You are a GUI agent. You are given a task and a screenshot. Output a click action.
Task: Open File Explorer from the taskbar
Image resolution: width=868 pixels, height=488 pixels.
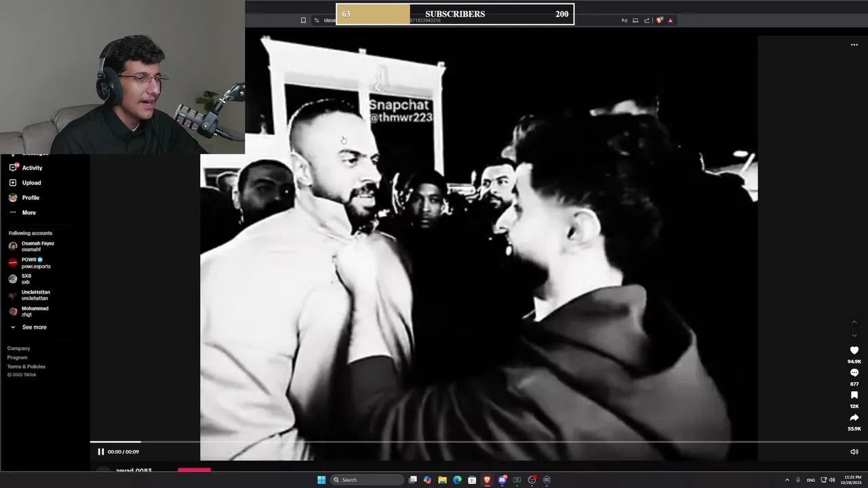pos(442,480)
